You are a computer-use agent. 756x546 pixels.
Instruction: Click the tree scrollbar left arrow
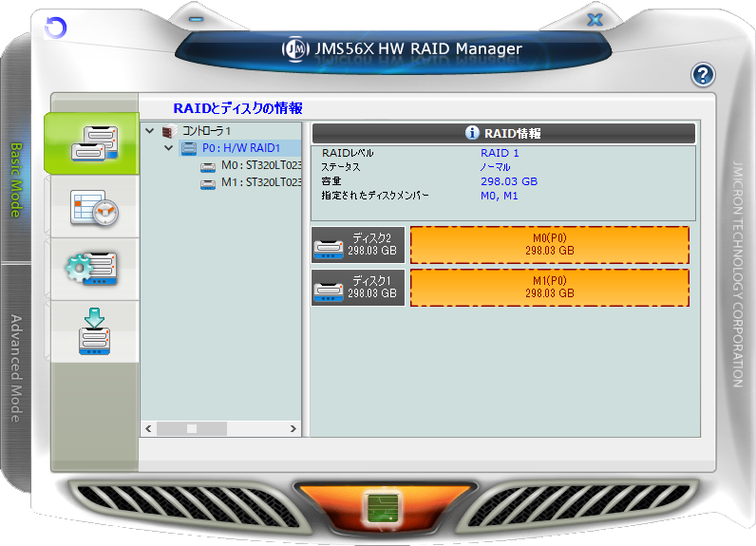point(148,428)
